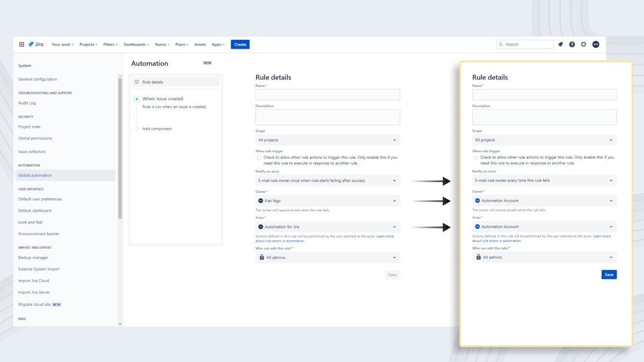Open Learn more link in main form
This screenshot has width=644, height=362.
[385, 236]
